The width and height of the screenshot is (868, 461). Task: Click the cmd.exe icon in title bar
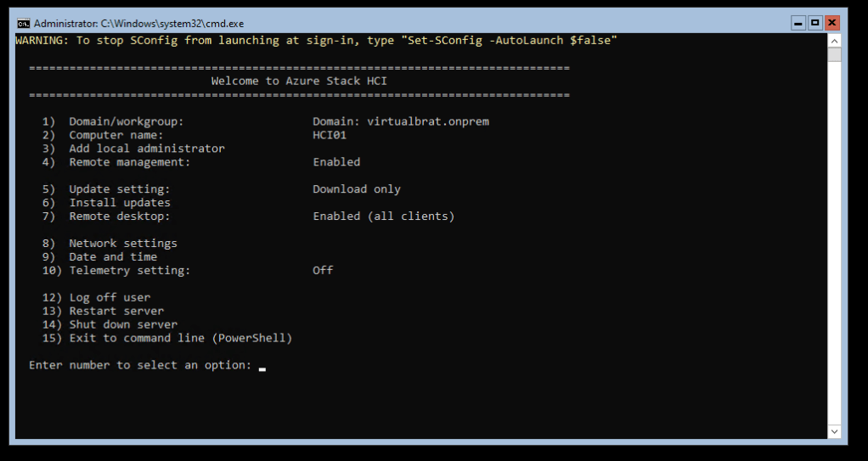[24, 23]
